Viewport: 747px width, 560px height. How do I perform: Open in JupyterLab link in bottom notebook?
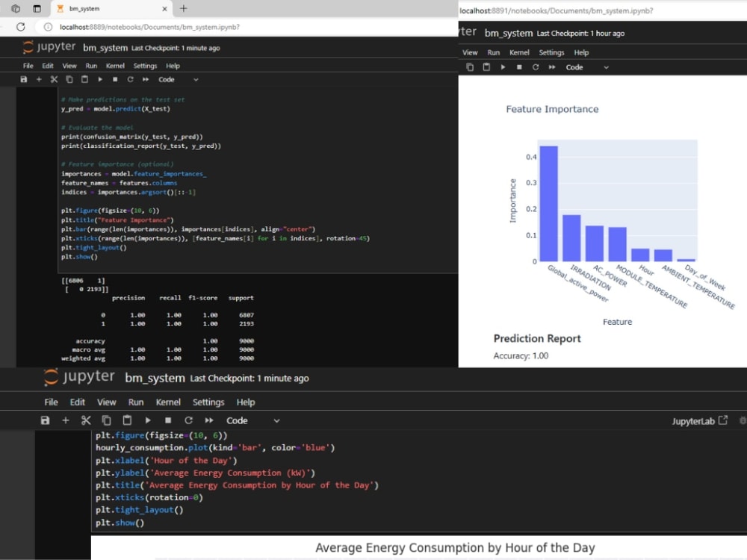pyautogui.click(x=699, y=421)
